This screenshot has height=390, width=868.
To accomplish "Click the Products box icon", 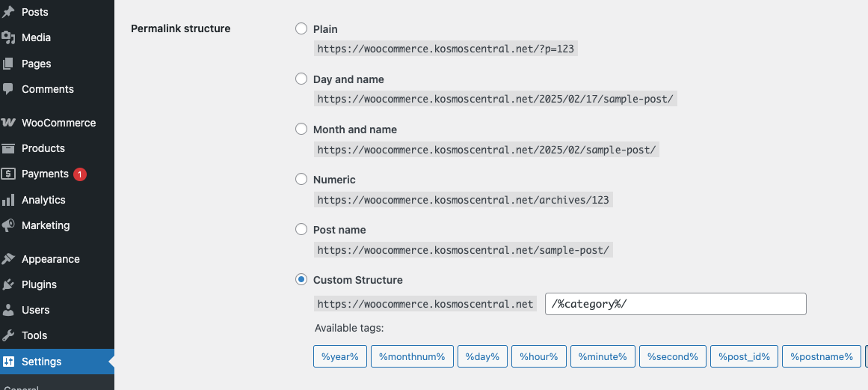I will pos(8,148).
